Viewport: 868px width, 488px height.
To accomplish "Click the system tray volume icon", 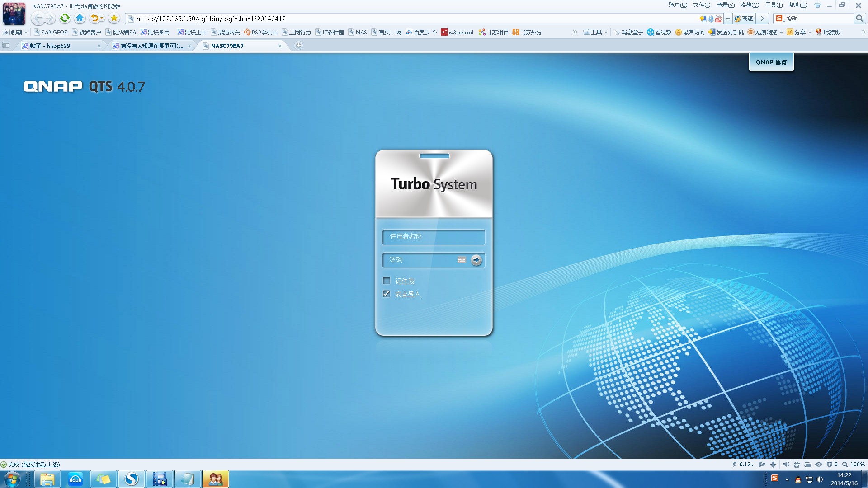I will [820, 479].
